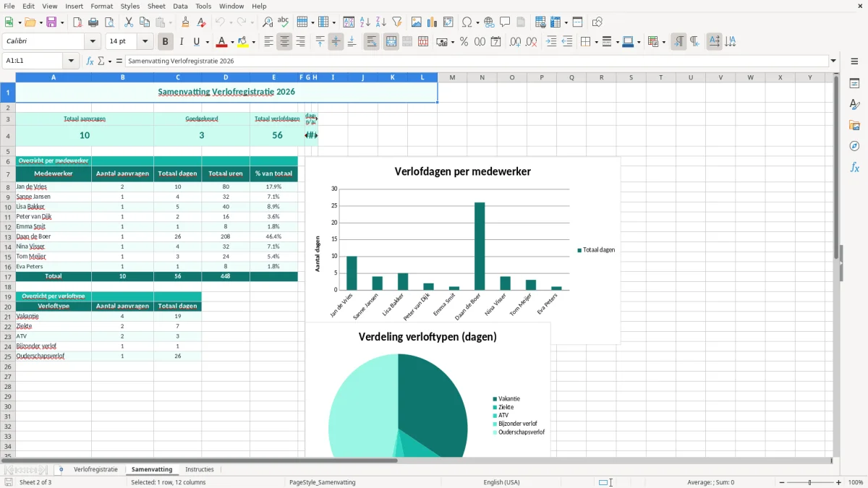Toggle Italic formatting
868x488 pixels.
tap(182, 42)
